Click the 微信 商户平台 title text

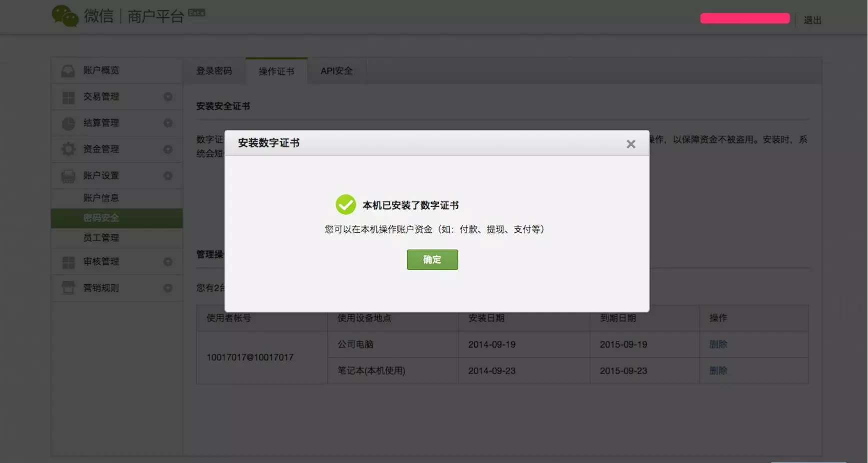[x=134, y=16]
